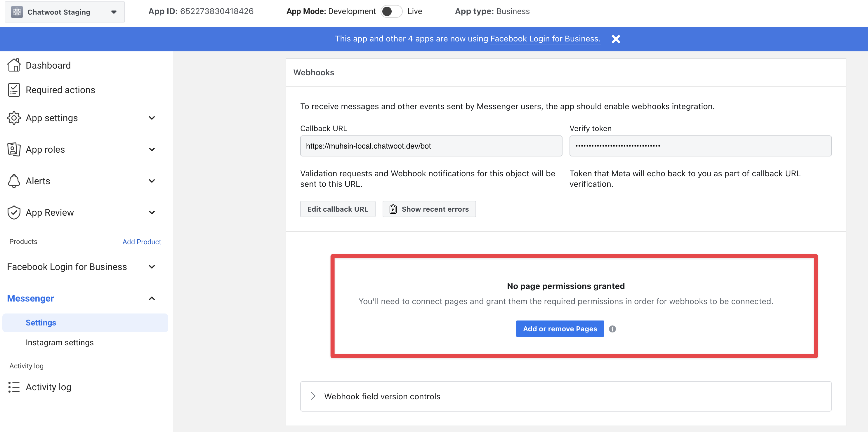The width and height of the screenshot is (868, 432).
Task: Click the Required Actions icon
Action: coord(14,89)
